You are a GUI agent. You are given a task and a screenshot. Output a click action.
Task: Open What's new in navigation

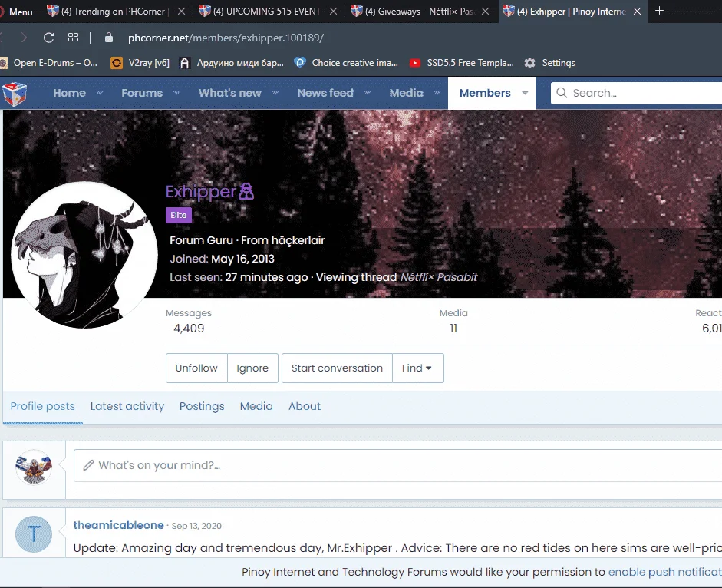(229, 93)
